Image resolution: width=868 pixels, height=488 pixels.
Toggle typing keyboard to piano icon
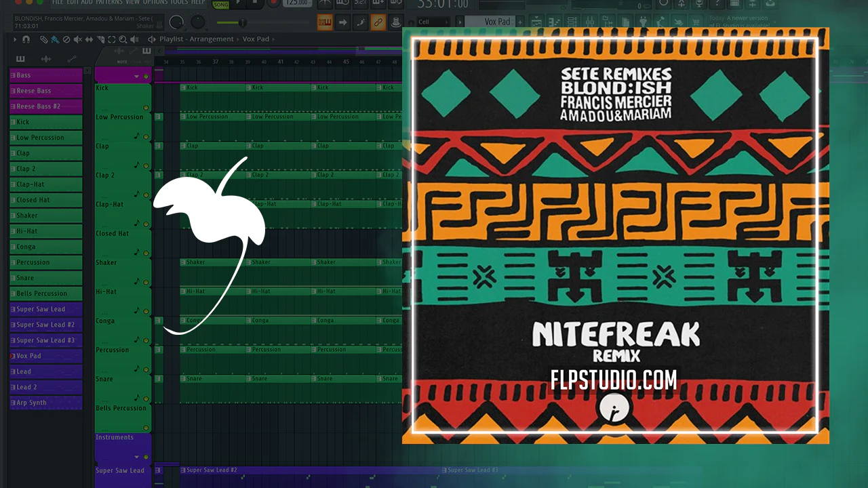point(325,22)
